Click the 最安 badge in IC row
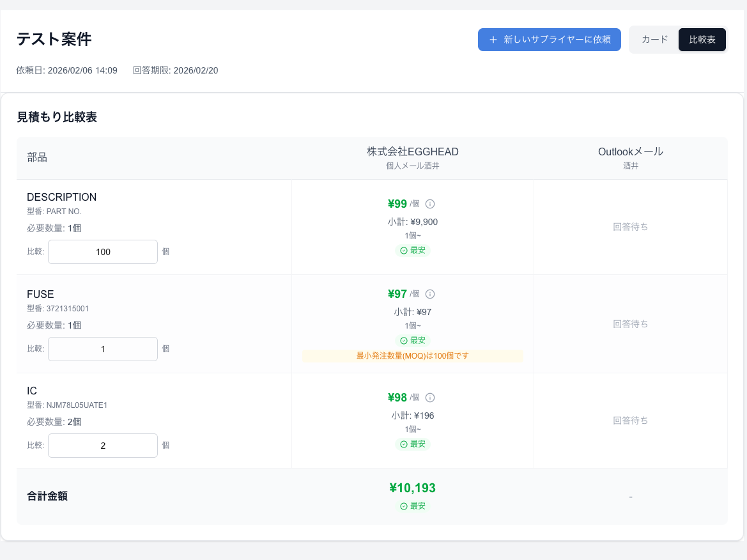The height and width of the screenshot is (560, 747). point(413,444)
